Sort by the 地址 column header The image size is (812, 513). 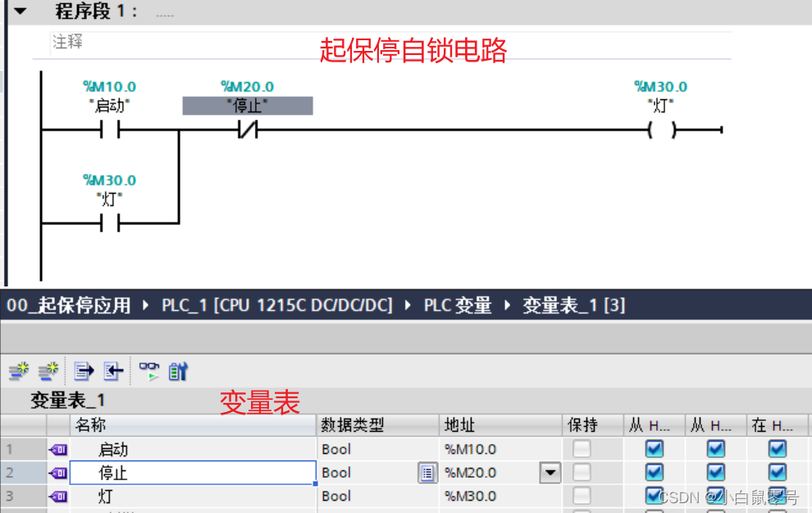tap(501, 425)
